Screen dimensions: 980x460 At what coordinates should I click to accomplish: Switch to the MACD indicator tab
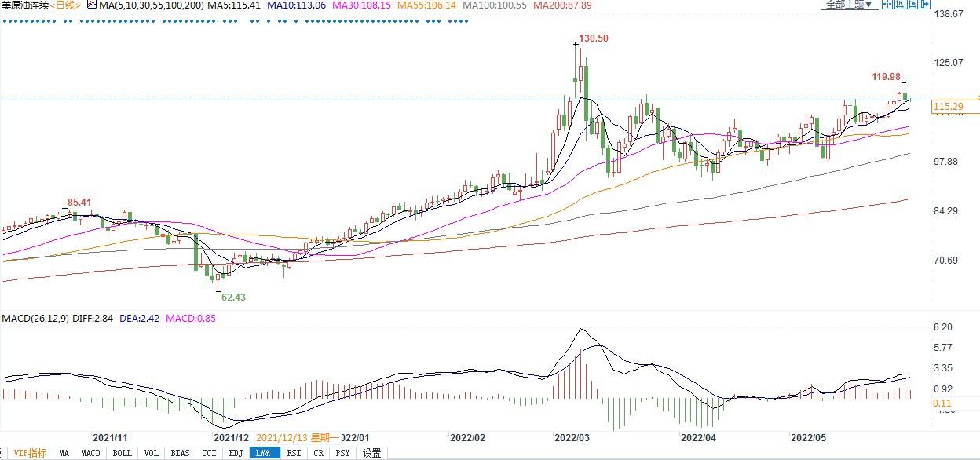(90, 453)
